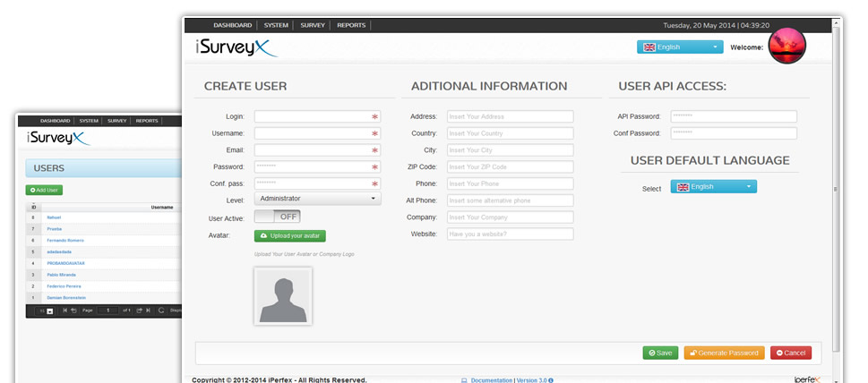Focus the ZIP Code input field
The height and width of the screenshot is (383, 868).
pyautogui.click(x=511, y=167)
